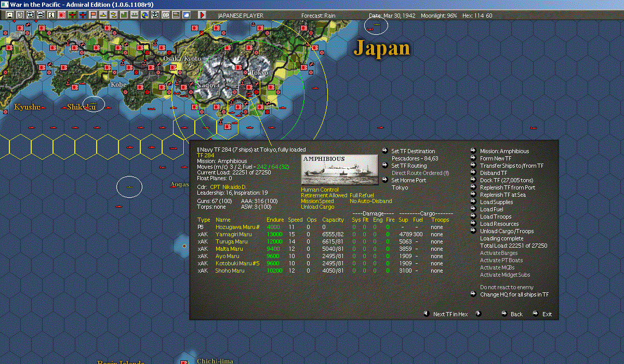Viewport: 624px width, 364px height.
Task: Click the green land base toolbar icon
Action: pos(124,15)
